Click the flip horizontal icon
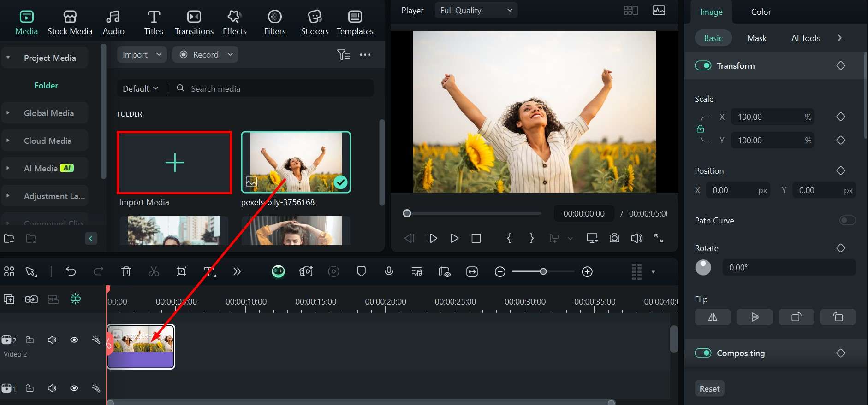The image size is (868, 405). pos(713,317)
